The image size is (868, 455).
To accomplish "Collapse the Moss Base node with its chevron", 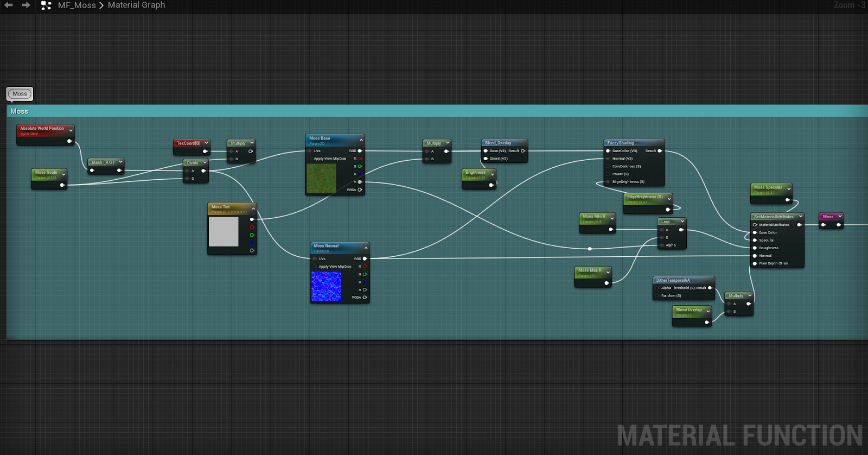I will point(361,140).
